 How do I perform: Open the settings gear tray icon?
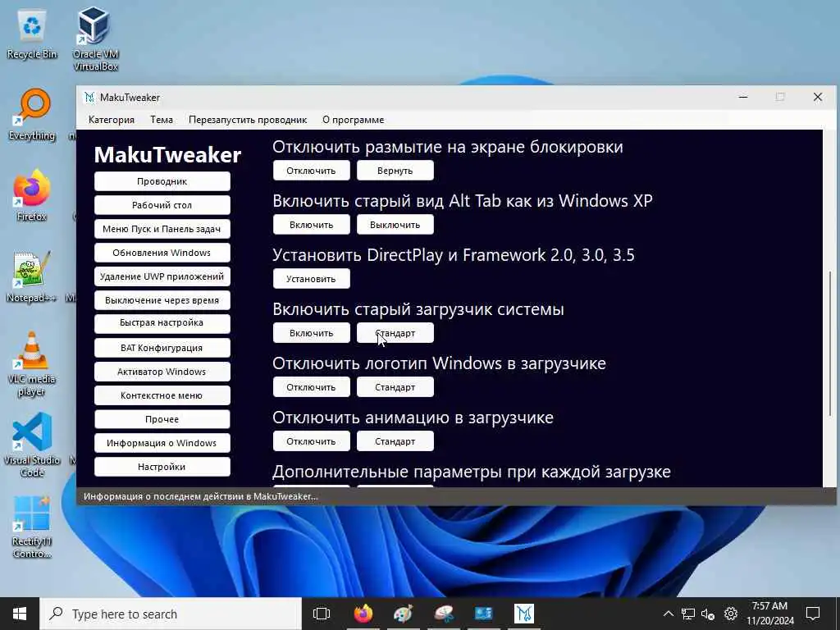[731, 614]
